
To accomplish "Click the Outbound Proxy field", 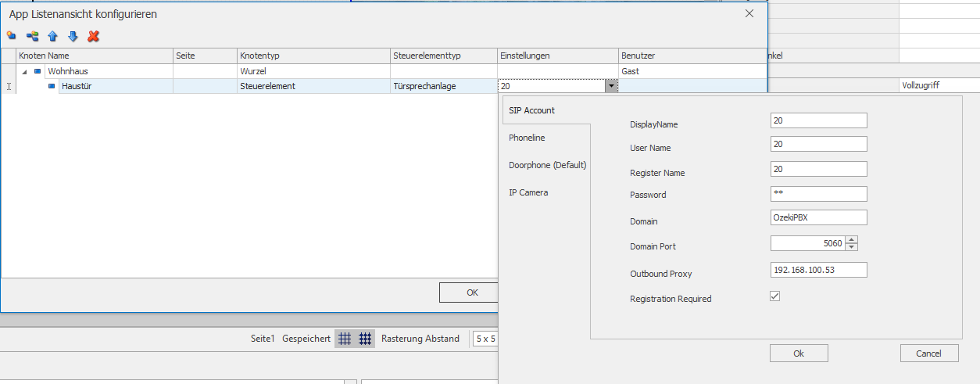I will [x=818, y=270].
